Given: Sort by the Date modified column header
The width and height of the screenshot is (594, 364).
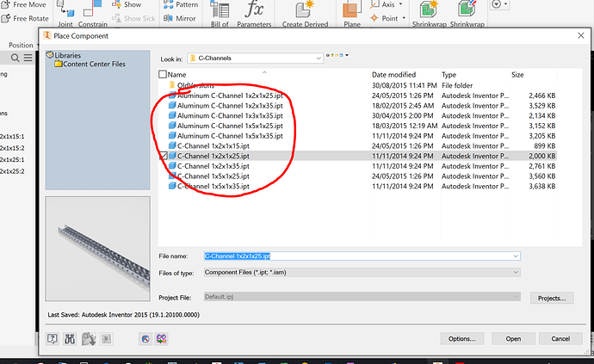Looking at the screenshot, I should (x=393, y=75).
